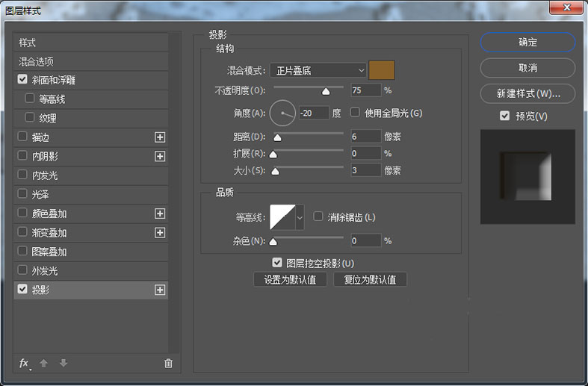This screenshot has height=386, width=588.
Task: Enable the 描边 effect checkbox
Action: click(x=22, y=137)
